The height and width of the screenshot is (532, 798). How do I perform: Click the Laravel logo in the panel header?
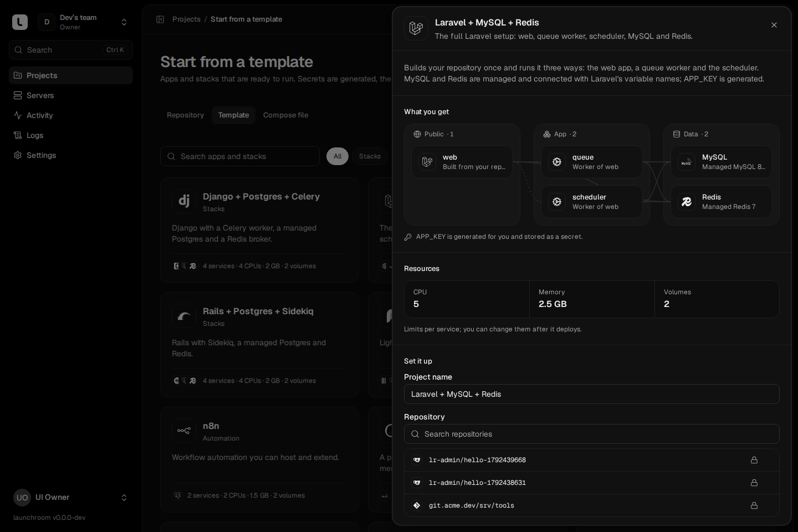[x=416, y=28]
